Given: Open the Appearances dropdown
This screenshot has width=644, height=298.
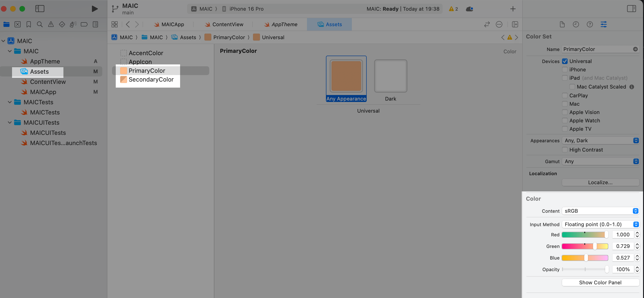Looking at the screenshot, I should (x=600, y=141).
